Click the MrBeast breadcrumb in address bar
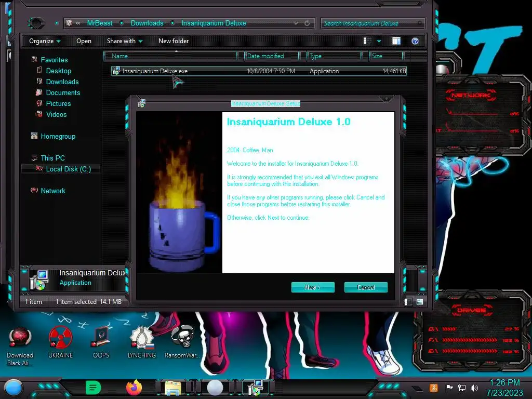The image size is (532, 399). tap(100, 23)
